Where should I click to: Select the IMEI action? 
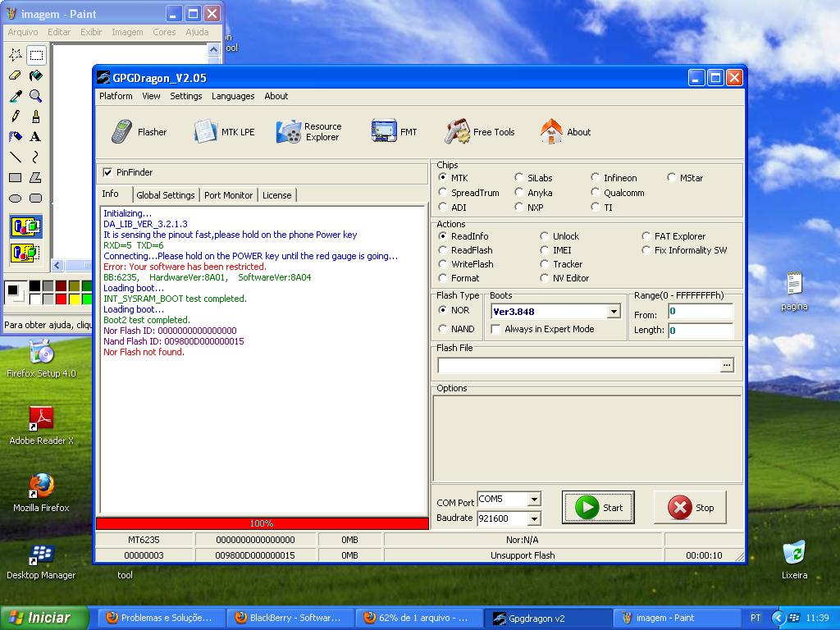545,250
